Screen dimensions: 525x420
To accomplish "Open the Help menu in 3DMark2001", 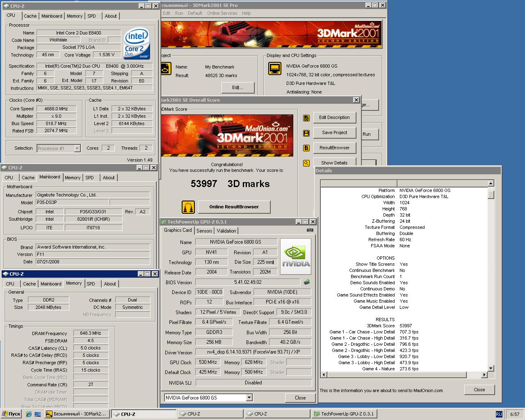I will click(246, 13).
